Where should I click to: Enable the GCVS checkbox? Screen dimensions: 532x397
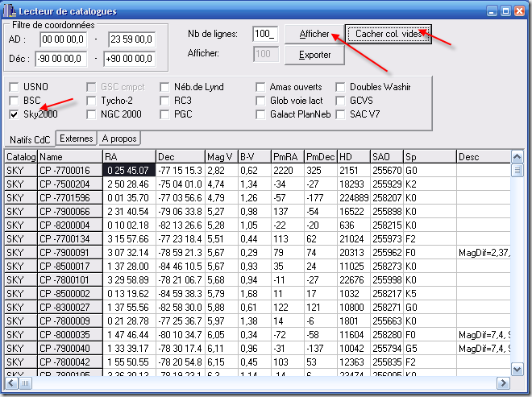340,101
